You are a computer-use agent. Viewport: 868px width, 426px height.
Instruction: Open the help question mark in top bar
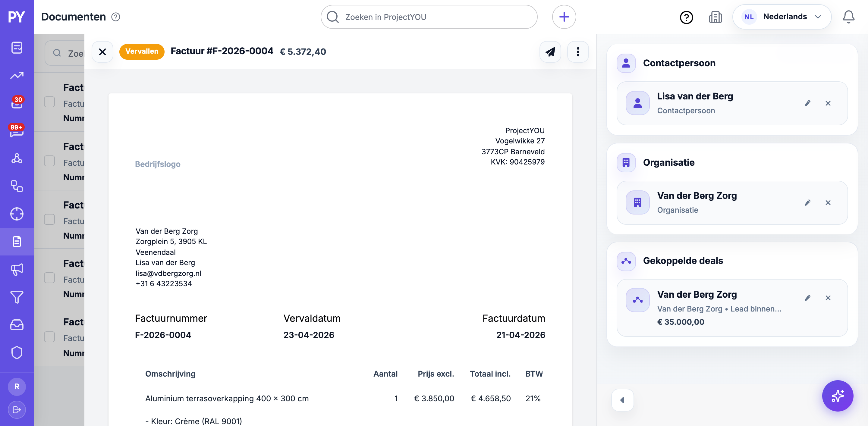click(686, 17)
